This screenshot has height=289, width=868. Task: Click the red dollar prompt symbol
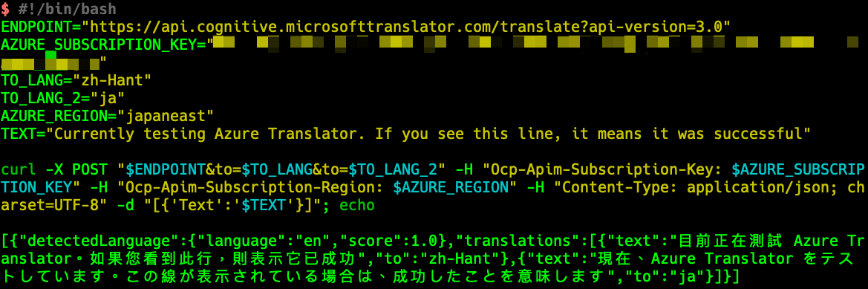coord(4,9)
